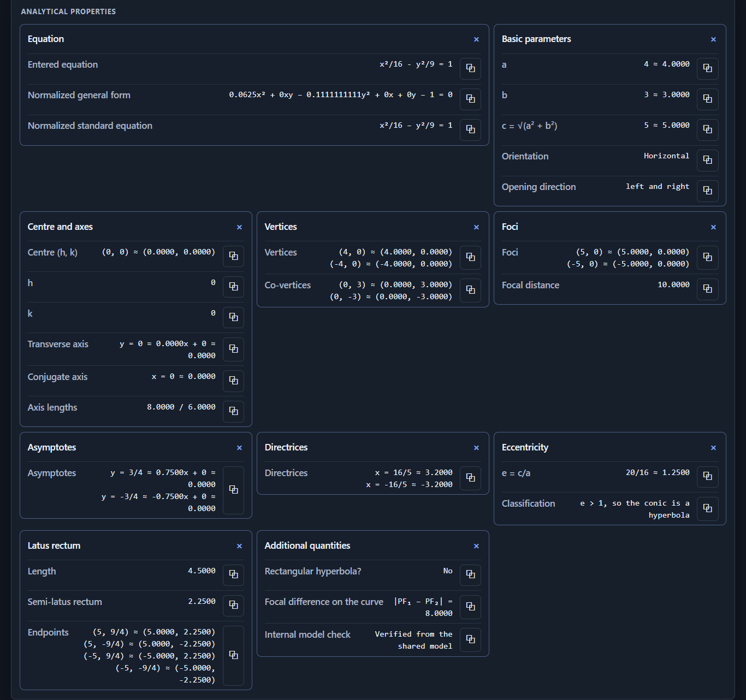Copy the Opening direction value

(707, 191)
